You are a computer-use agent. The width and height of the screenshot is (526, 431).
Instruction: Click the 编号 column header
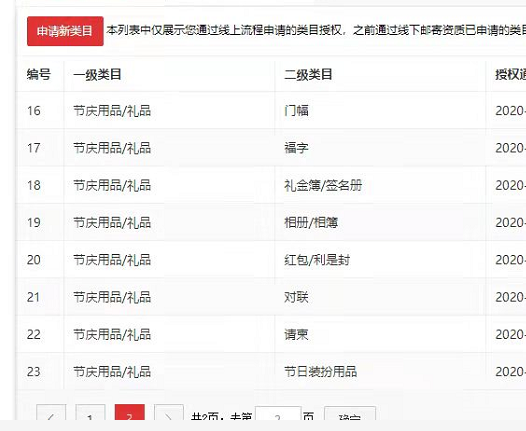(39, 74)
